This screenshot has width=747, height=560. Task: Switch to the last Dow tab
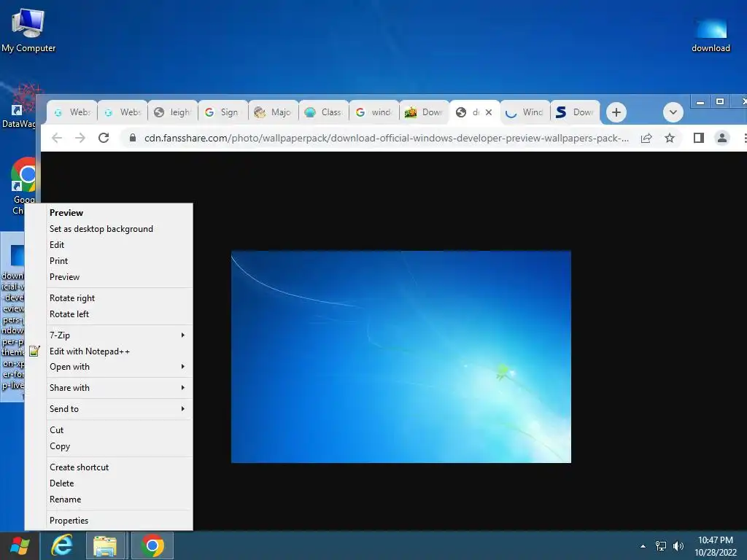pyautogui.click(x=576, y=112)
